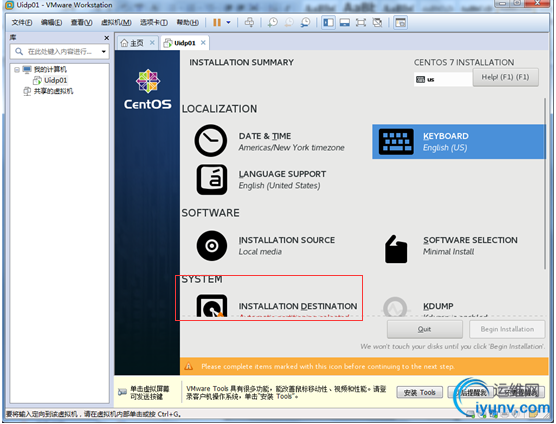Open the snapshot manager icon

[305, 23]
